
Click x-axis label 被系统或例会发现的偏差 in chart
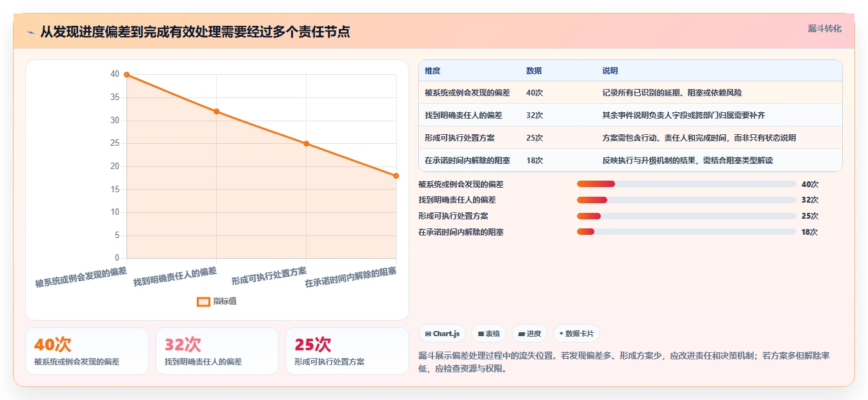[81, 277]
